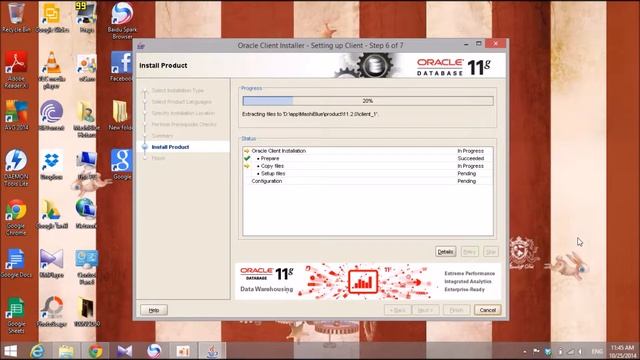Select the Prepare status row
Viewport: 640px width, 360px height.
coord(368,158)
